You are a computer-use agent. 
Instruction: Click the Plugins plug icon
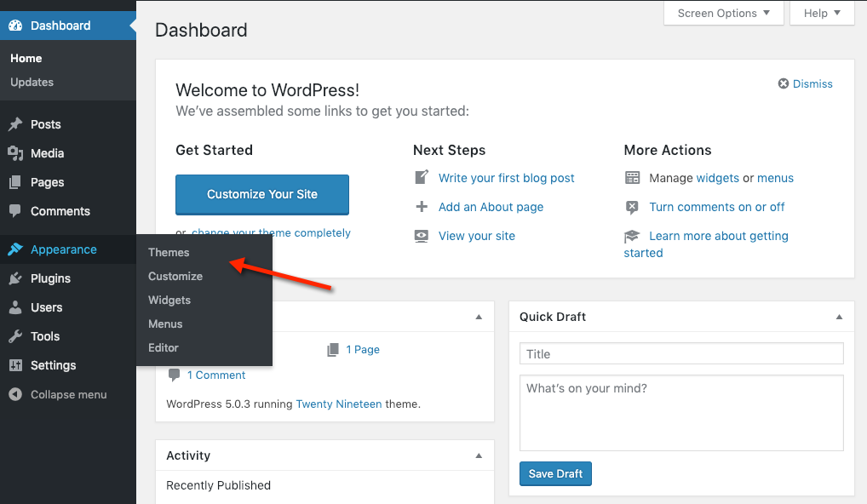coord(15,278)
